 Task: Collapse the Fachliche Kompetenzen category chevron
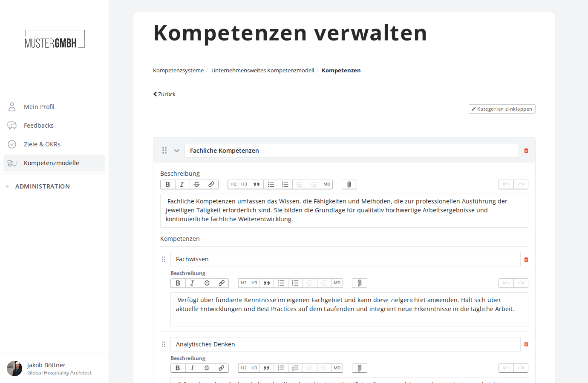[177, 151]
